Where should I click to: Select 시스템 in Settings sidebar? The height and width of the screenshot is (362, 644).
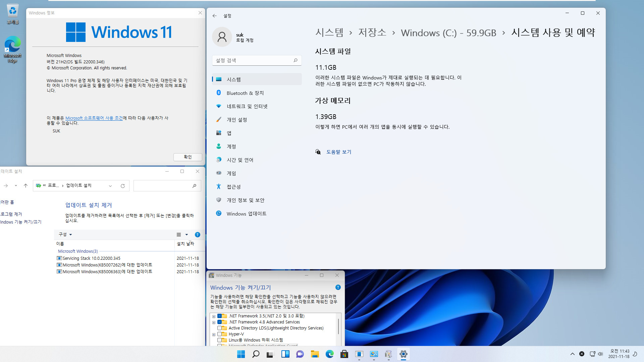pyautogui.click(x=257, y=79)
